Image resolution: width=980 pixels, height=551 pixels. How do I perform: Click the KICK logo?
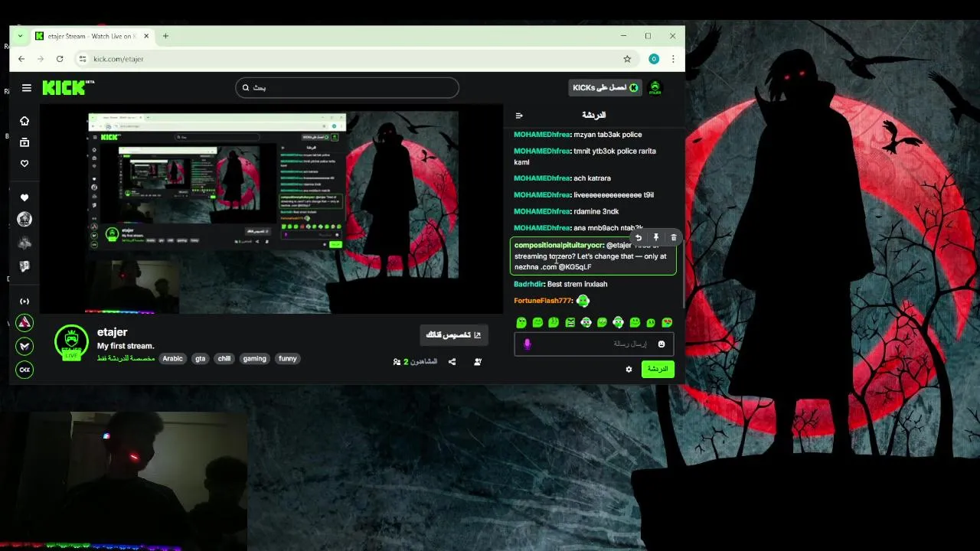click(x=68, y=87)
